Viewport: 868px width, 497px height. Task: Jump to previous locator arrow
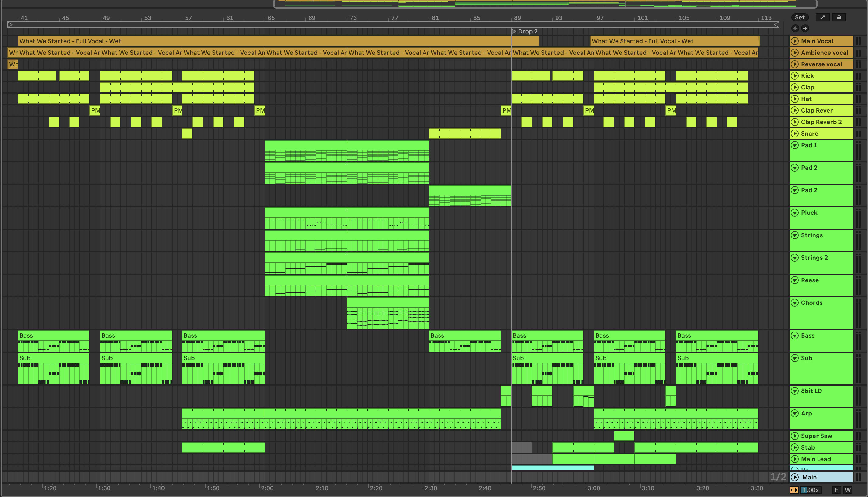pyautogui.click(x=795, y=28)
